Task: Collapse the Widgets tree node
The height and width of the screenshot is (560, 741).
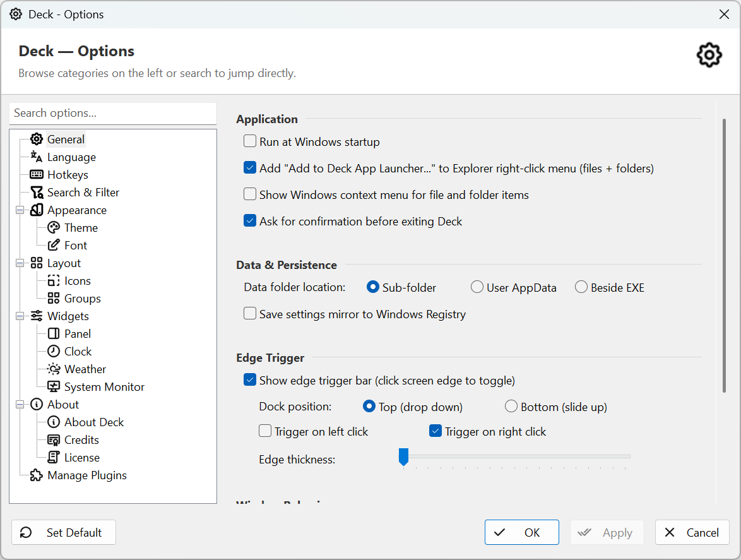Action: (x=20, y=316)
